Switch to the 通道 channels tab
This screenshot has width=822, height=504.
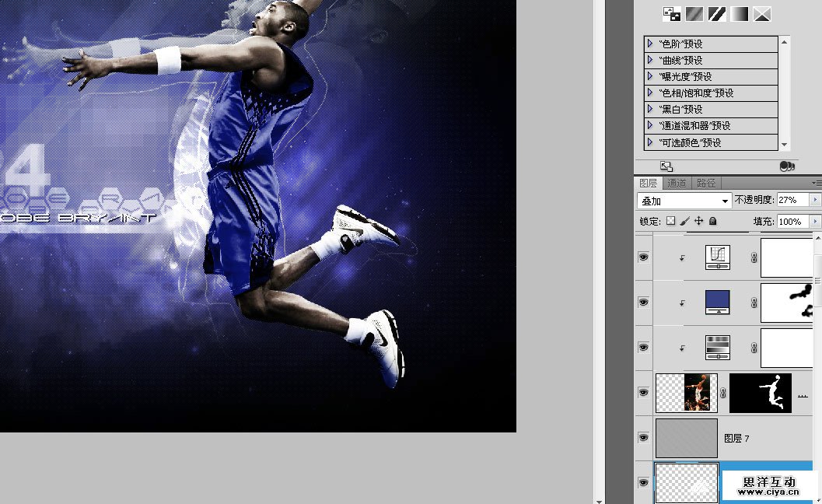tap(677, 182)
